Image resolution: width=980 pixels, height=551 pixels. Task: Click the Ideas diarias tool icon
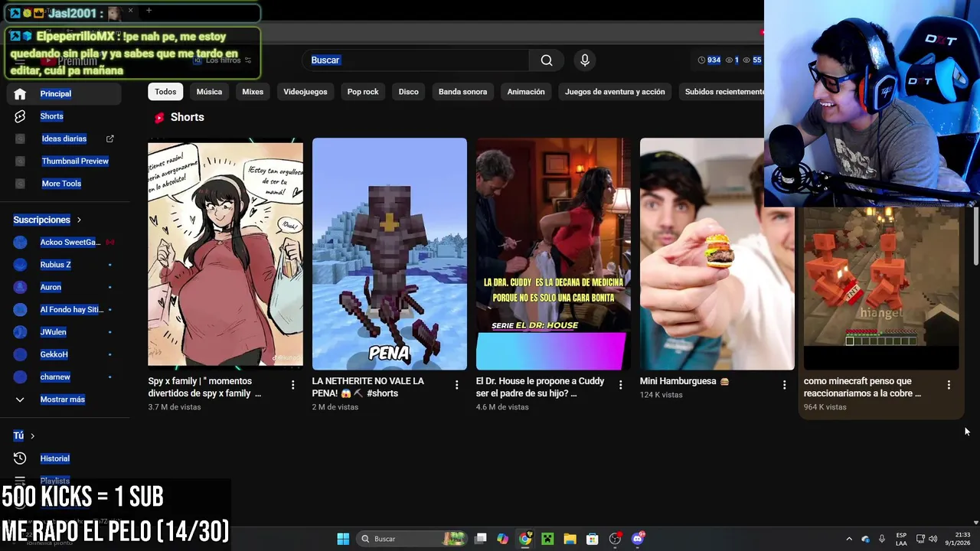[20, 139]
